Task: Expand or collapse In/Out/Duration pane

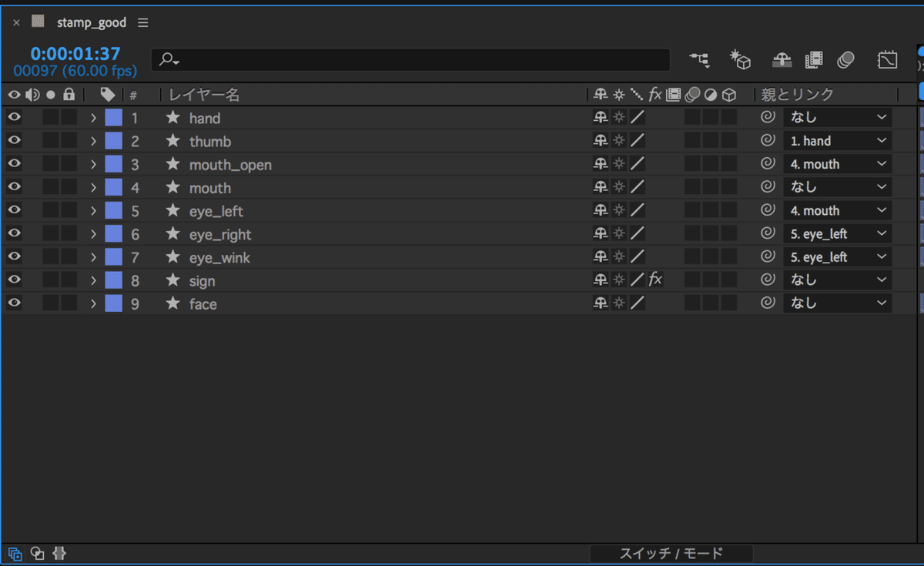Action: [x=59, y=553]
